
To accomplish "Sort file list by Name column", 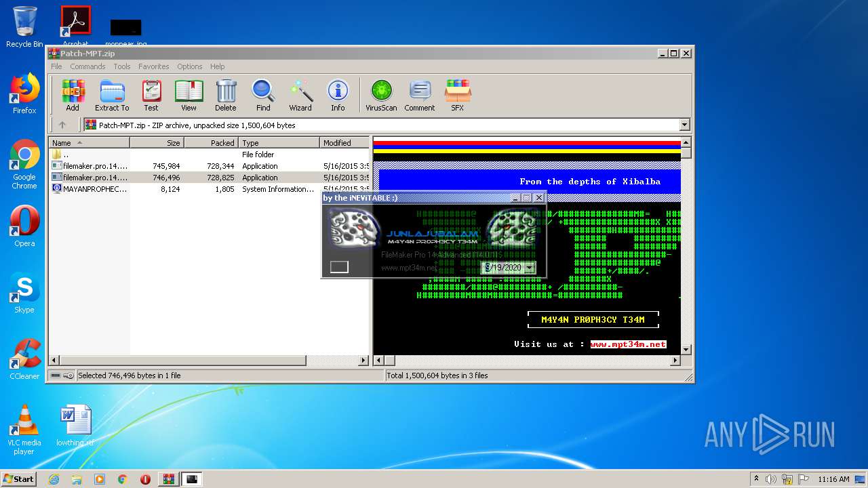I will tap(90, 142).
